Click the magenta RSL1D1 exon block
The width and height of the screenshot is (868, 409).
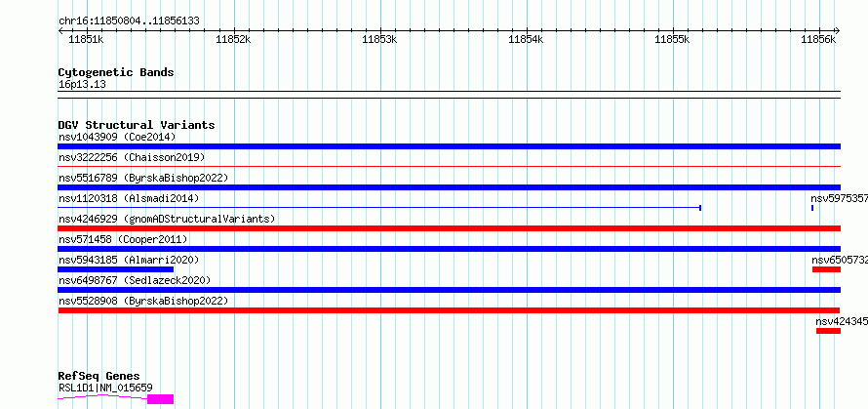click(161, 399)
